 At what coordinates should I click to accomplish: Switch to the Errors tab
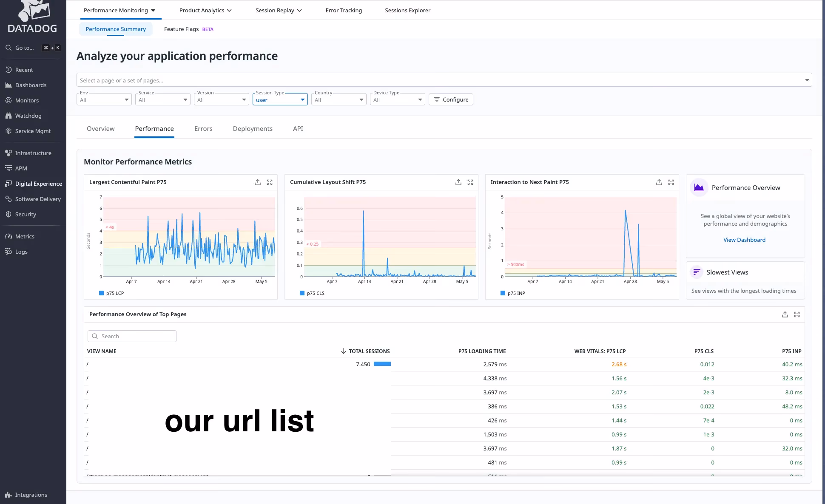203,128
